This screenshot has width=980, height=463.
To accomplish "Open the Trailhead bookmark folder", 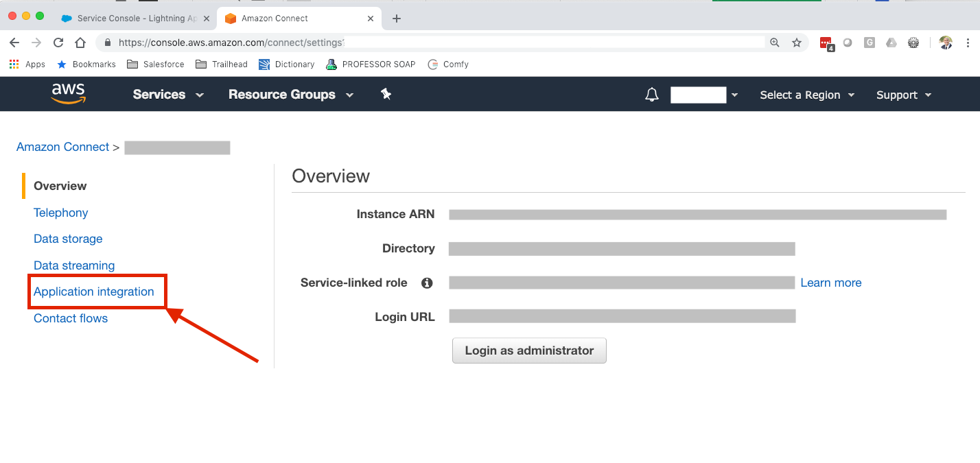I will (x=222, y=64).
